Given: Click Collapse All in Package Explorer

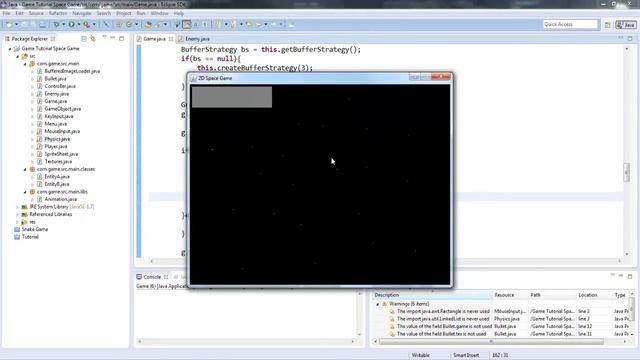Looking at the screenshot, I should point(84,39).
